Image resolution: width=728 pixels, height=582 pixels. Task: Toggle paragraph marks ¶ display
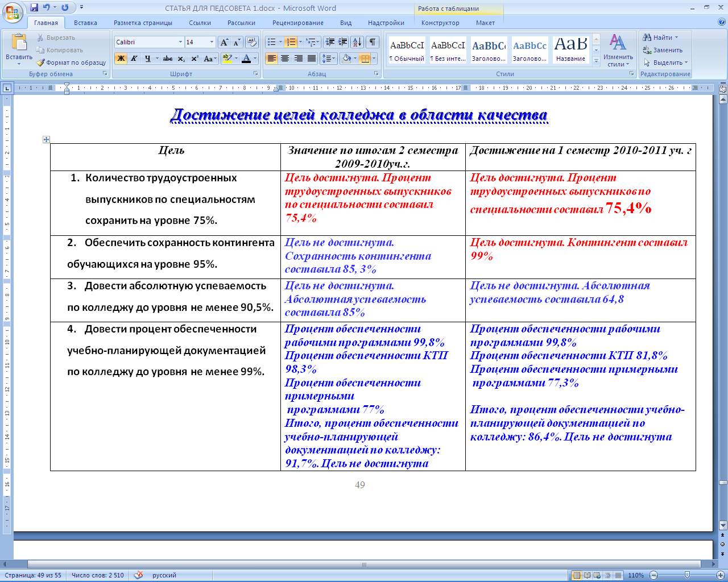(372, 42)
